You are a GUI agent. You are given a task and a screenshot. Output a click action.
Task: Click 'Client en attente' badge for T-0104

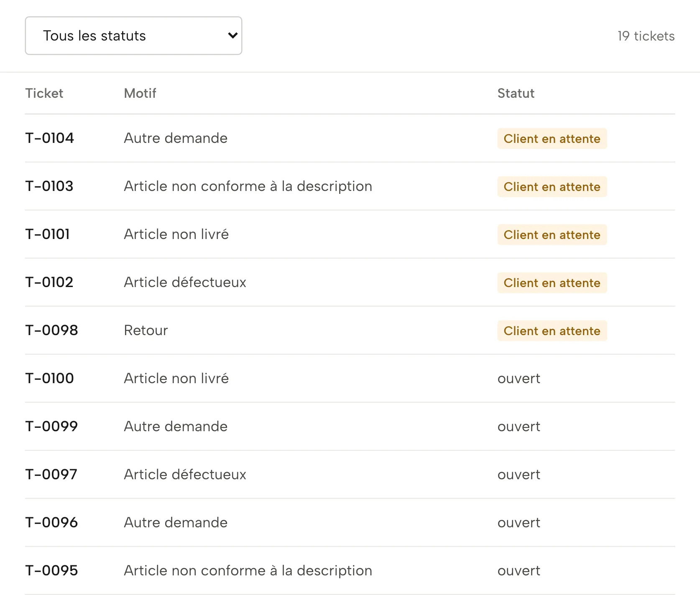(x=552, y=139)
